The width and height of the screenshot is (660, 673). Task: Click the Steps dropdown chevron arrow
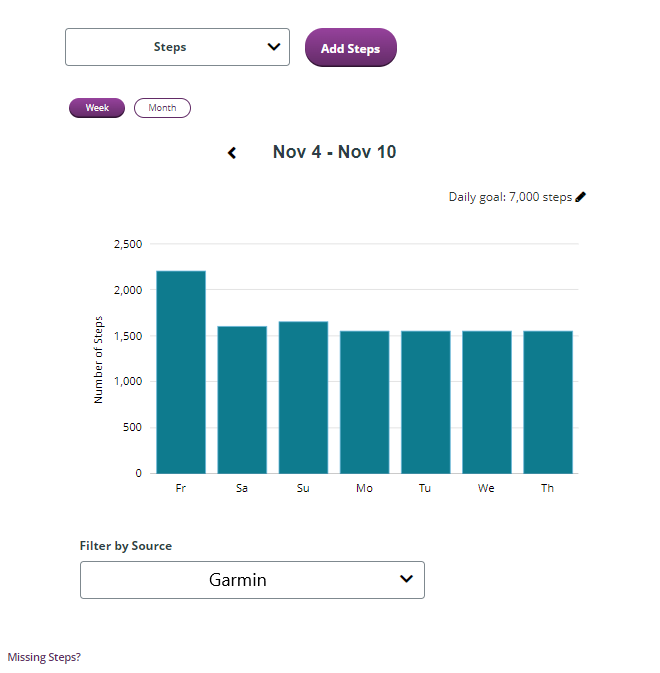click(x=273, y=47)
